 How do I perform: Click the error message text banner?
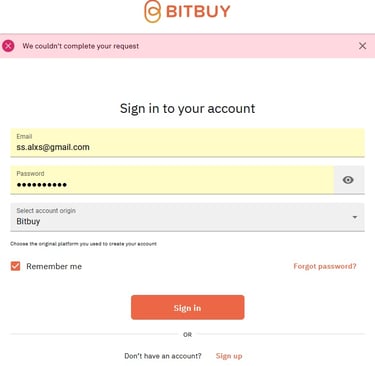pos(81,46)
